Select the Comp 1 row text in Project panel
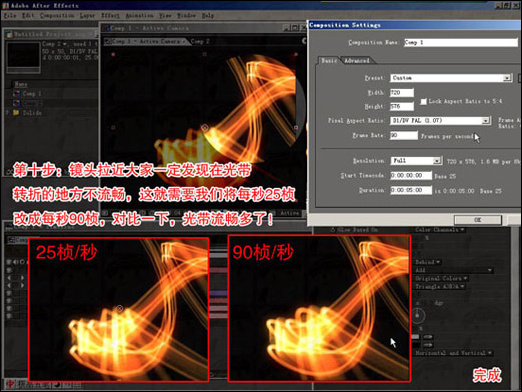522x392 pixels. coord(32,94)
